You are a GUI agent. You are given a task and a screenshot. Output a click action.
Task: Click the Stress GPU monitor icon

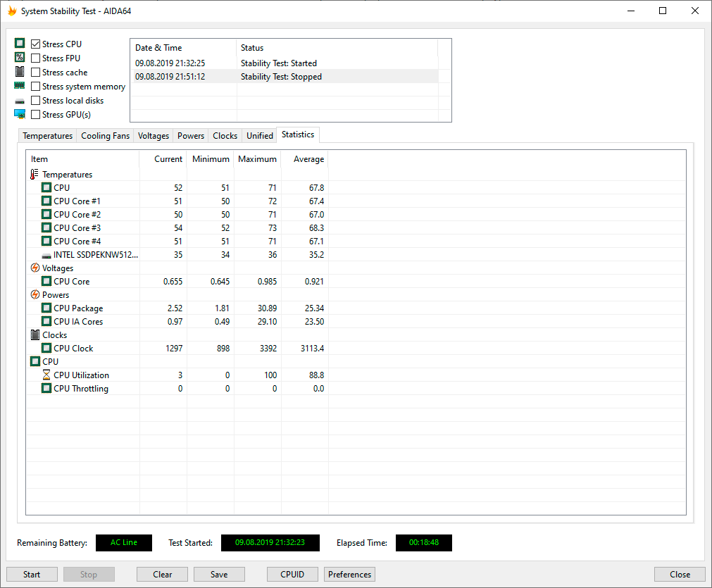tap(20, 114)
